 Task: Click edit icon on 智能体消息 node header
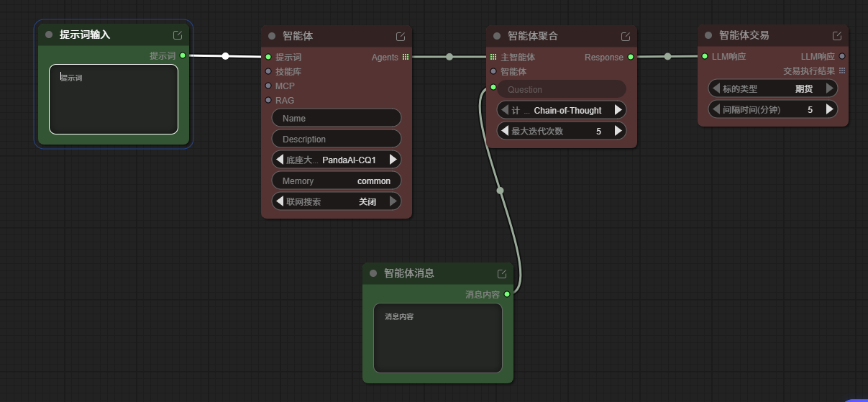pyautogui.click(x=502, y=274)
